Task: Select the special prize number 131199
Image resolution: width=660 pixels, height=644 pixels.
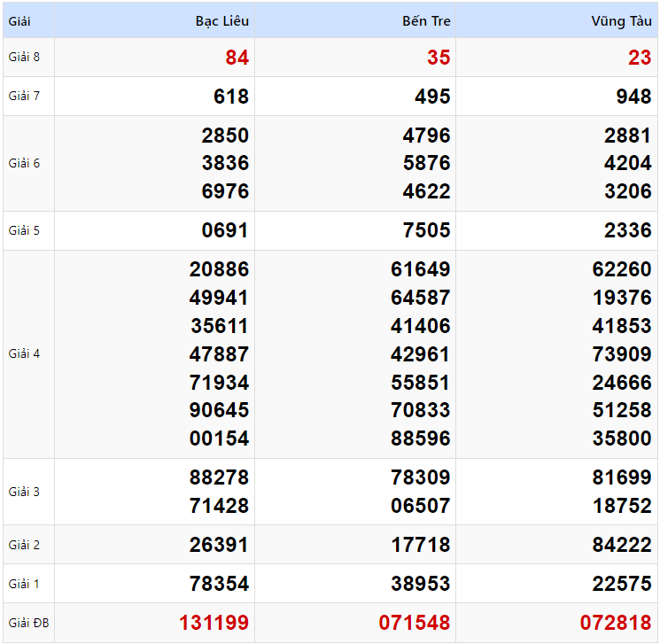Action: point(214,623)
